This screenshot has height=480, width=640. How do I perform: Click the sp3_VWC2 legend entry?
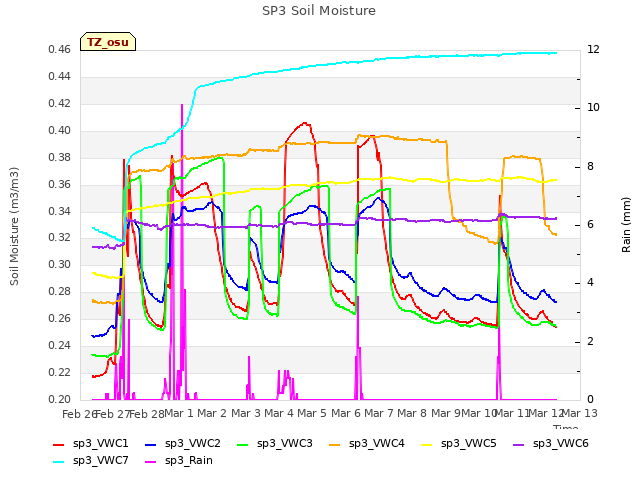coord(182,443)
